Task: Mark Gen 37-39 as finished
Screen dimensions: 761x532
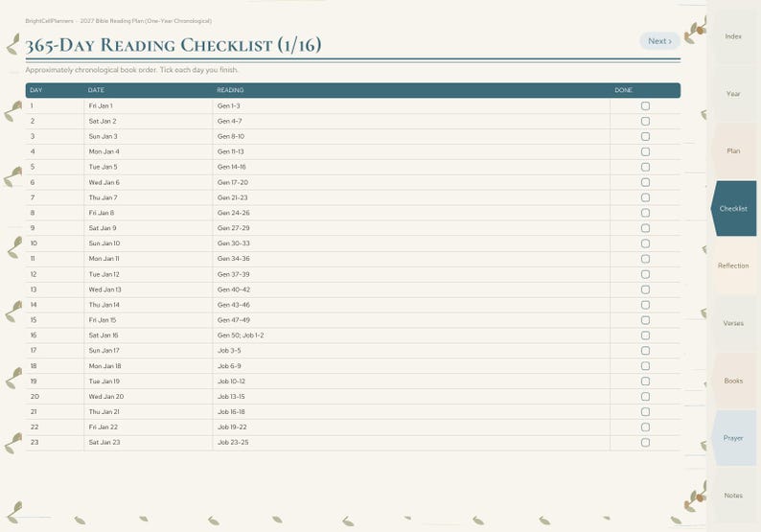Action: (645, 274)
